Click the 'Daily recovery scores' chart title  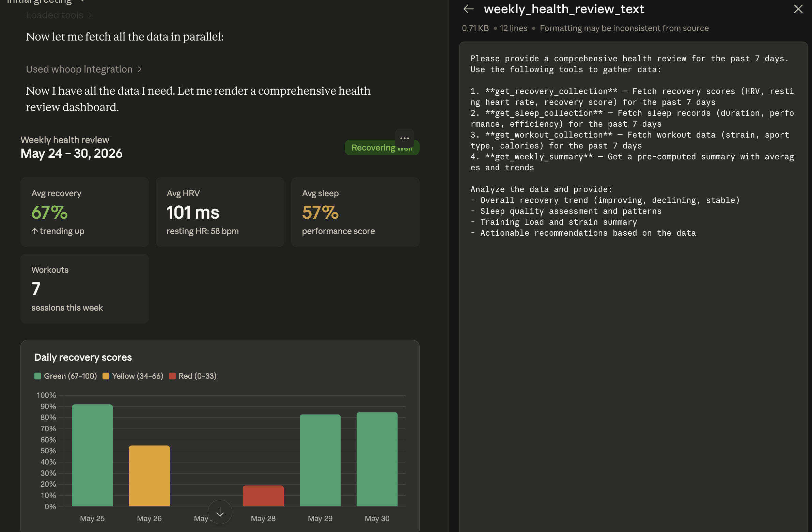point(83,357)
